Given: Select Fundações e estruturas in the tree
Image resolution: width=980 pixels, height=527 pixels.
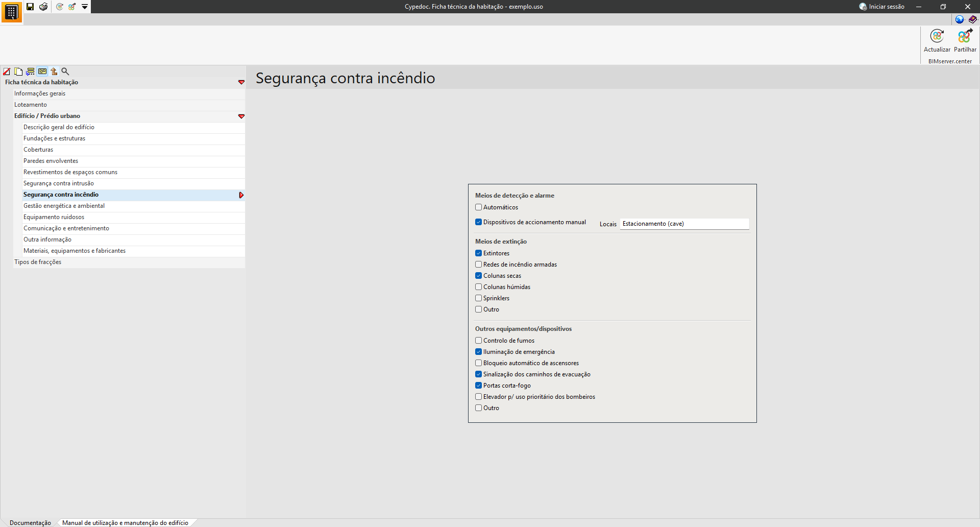Looking at the screenshot, I should pos(54,138).
